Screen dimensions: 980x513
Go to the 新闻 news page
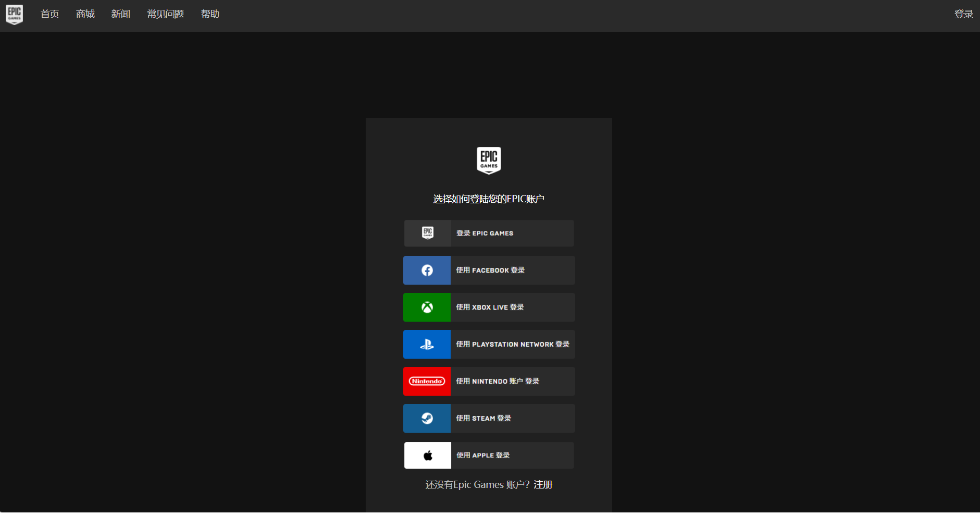(x=120, y=14)
